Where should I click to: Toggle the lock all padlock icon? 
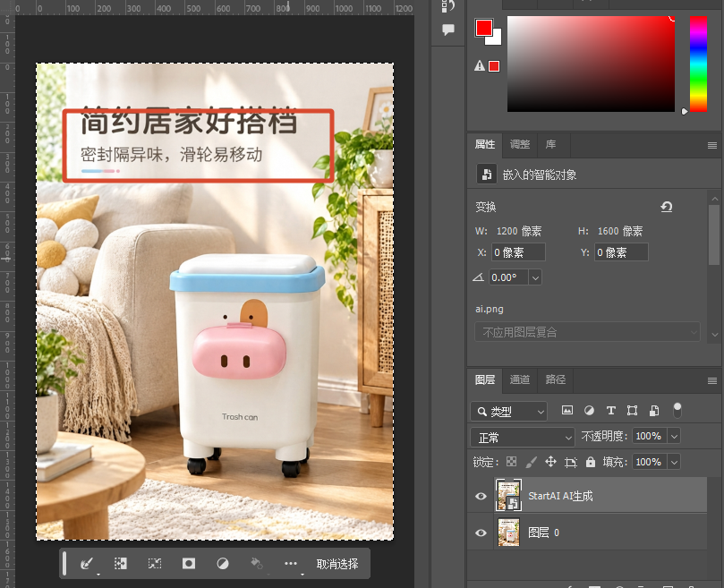pyautogui.click(x=590, y=462)
